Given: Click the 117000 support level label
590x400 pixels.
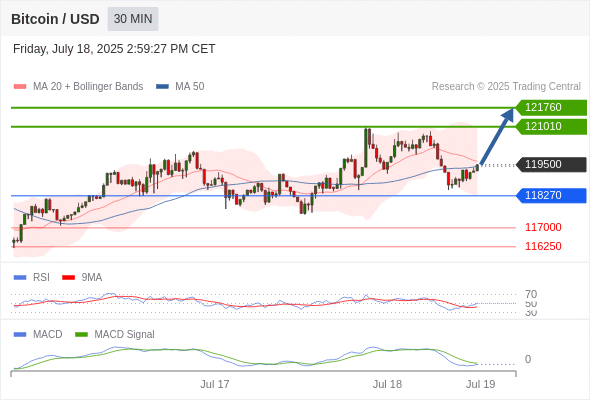Looking at the screenshot, I should tap(543, 227).
